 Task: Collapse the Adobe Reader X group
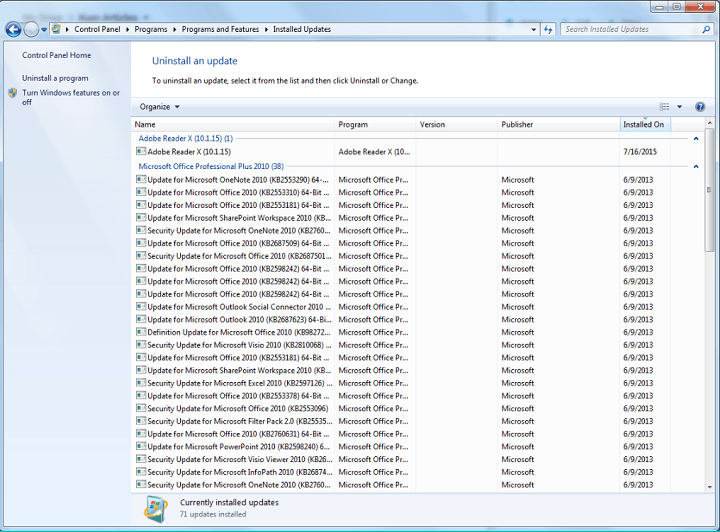(x=696, y=138)
